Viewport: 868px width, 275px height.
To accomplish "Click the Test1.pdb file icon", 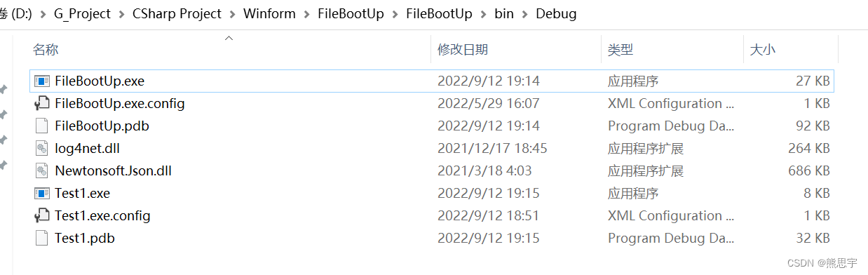I will (42, 239).
